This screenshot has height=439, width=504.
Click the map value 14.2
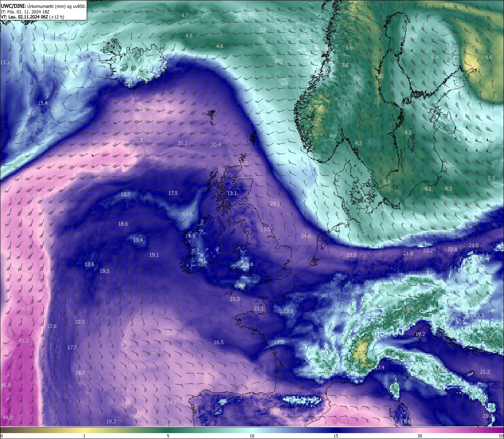(460, 319)
